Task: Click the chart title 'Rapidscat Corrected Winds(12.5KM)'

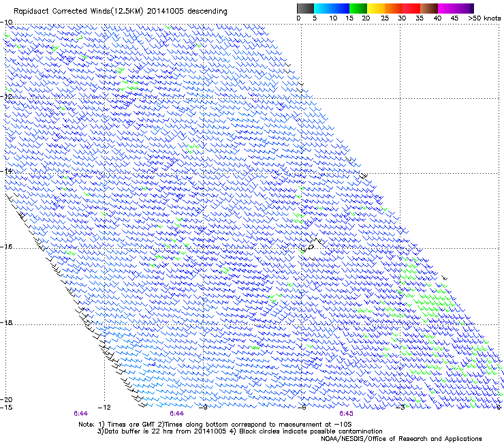Action: [78, 12]
